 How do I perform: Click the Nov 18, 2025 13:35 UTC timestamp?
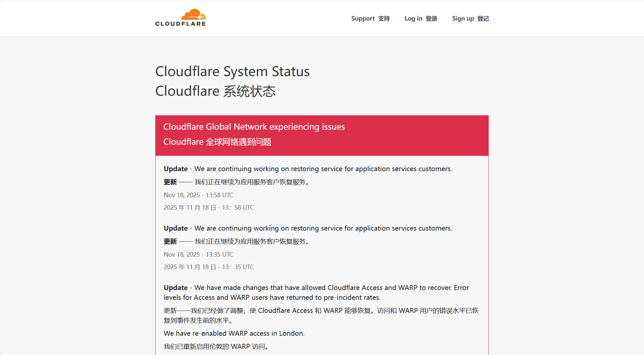(x=198, y=254)
